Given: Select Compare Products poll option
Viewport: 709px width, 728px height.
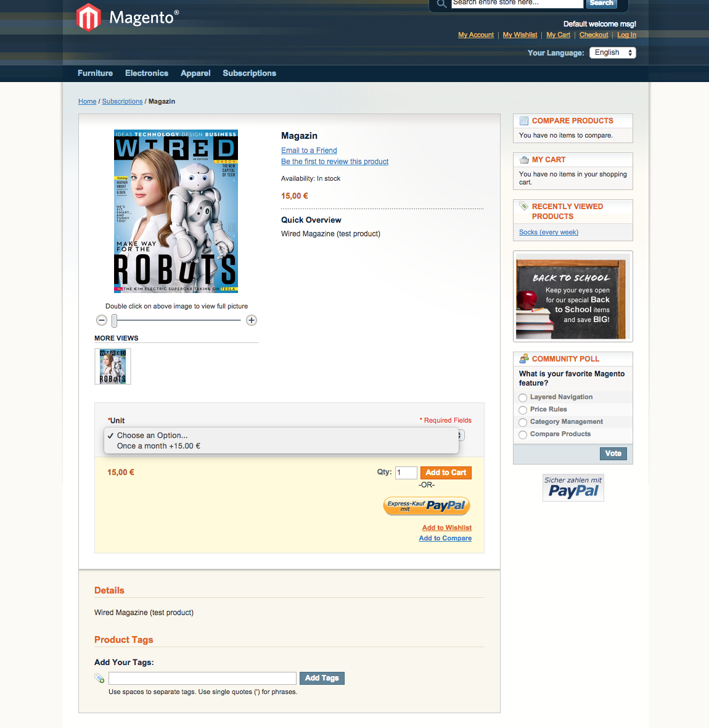Looking at the screenshot, I should 523,434.
